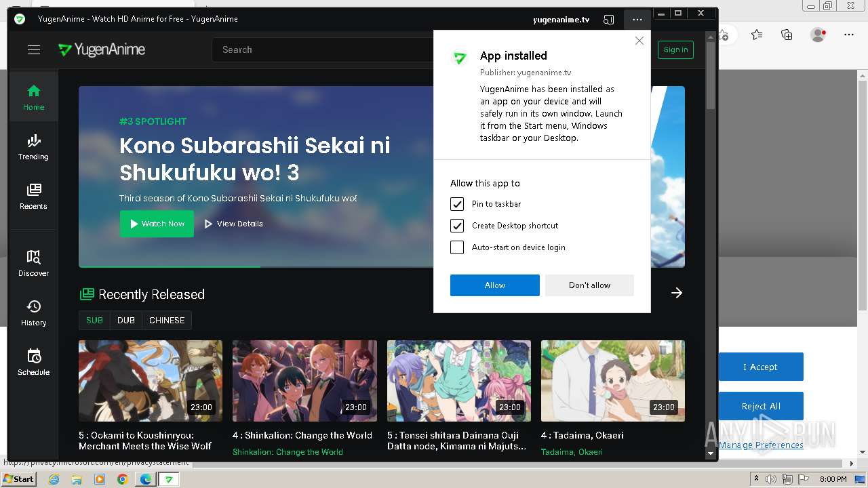Open the Windows Start menu

[x=18, y=479]
